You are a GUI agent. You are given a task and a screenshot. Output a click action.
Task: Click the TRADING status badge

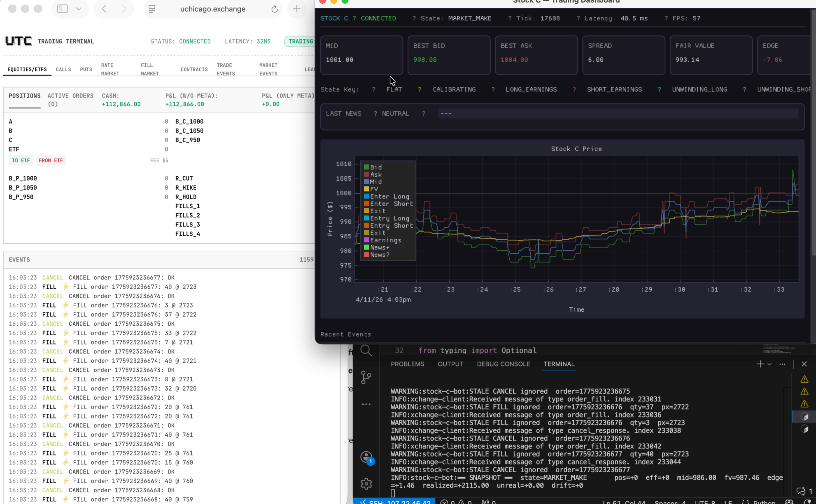pyautogui.click(x=299, y=41)
